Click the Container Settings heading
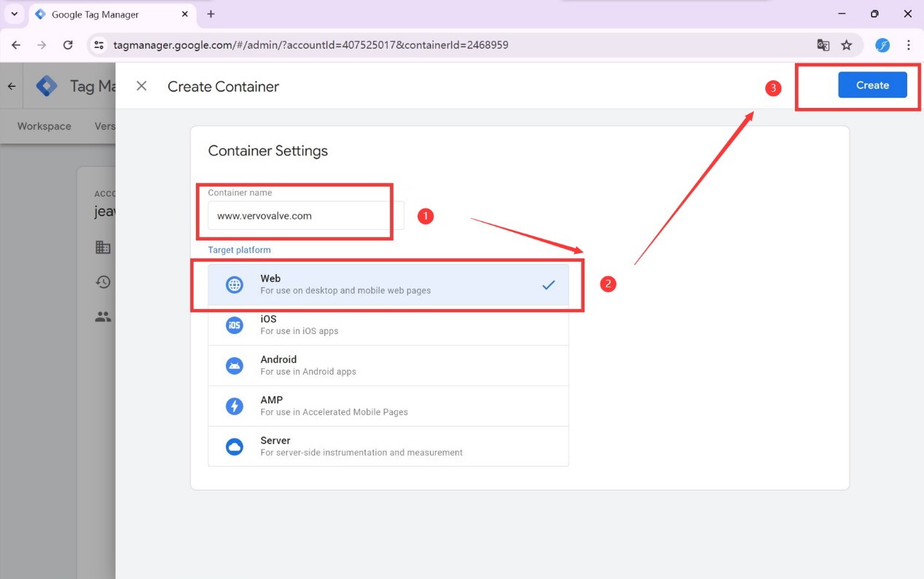Viewport: 924px width, 579px height. [268, 151]
